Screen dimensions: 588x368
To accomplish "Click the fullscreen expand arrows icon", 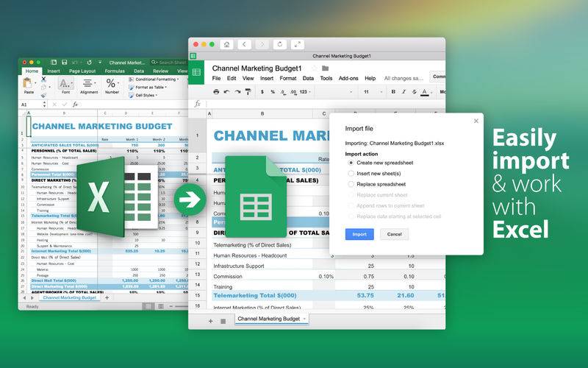I will (x=298, y=44).
